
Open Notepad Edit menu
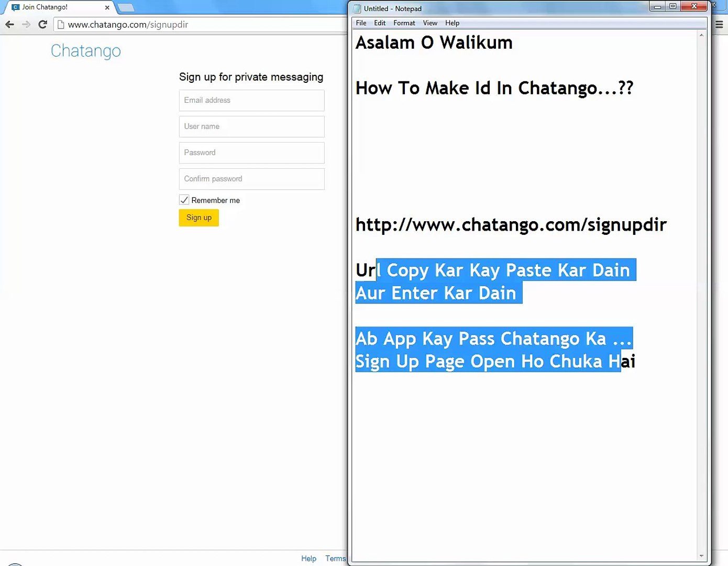pyautogui.click(x=380, y=23)
